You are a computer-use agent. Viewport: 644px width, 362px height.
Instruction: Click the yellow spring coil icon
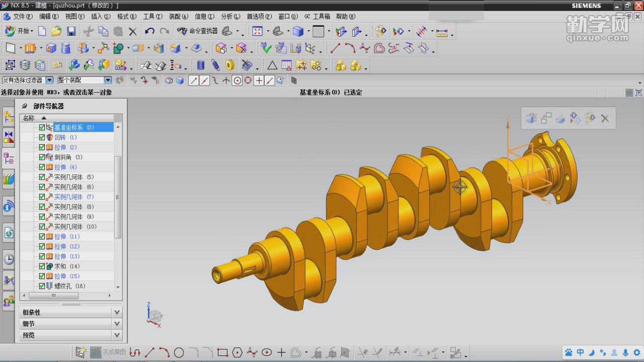click(x=230, y=65)
